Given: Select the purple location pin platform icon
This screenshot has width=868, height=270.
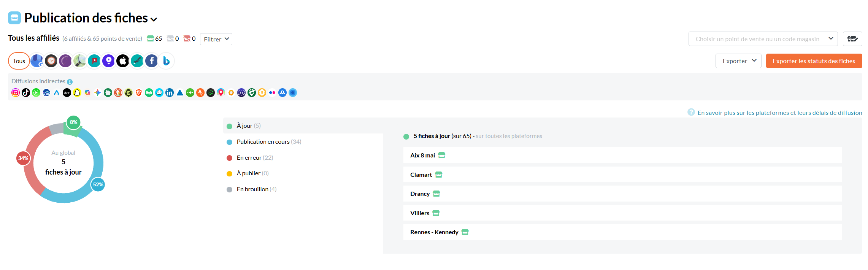Looking at the screenshot, I should click(x=108, y=61).
